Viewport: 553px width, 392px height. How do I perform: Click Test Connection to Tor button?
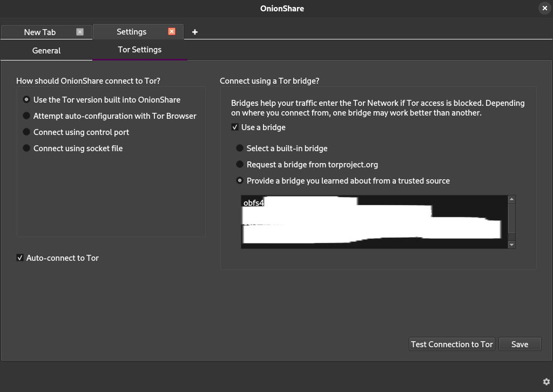point(451,344)
